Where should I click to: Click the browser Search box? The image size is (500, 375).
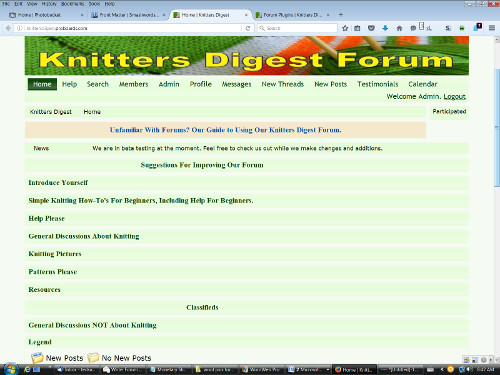298,28
